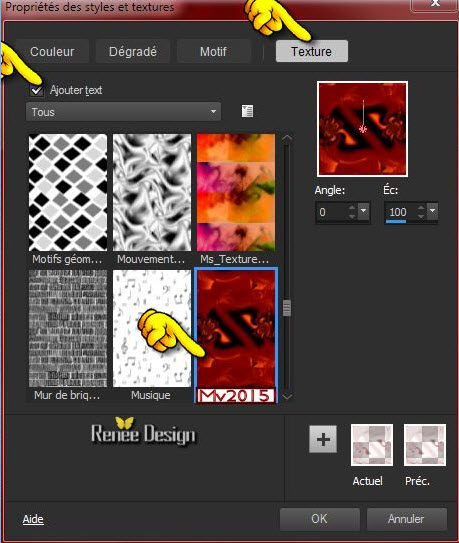The width and height of the screenshot is (459, 543).
Task: Choose the Ms_Texture colorful thumbnail
Action: click(x=236, y=193)
